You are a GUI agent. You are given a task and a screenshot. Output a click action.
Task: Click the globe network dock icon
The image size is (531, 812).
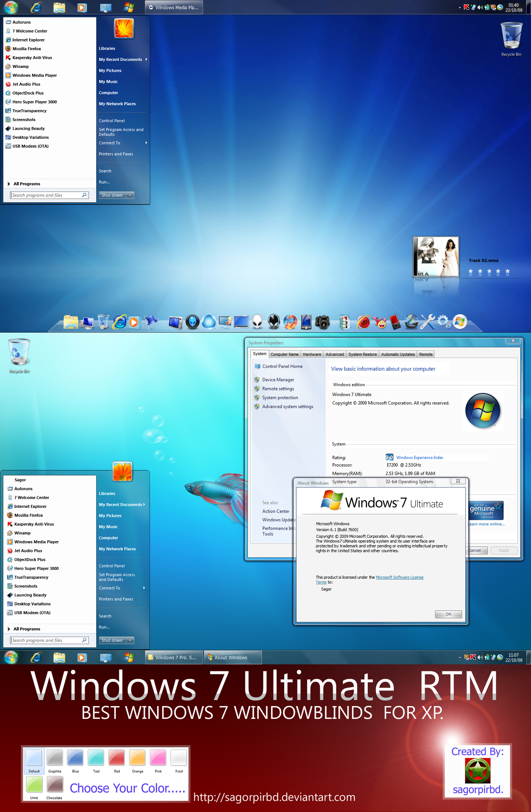[x=412, y=322]
